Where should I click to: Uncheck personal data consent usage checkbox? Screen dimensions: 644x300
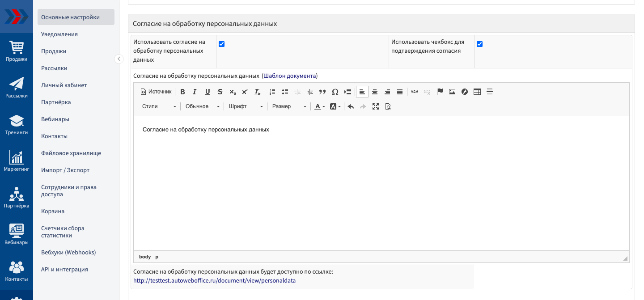tap(221, 44)
